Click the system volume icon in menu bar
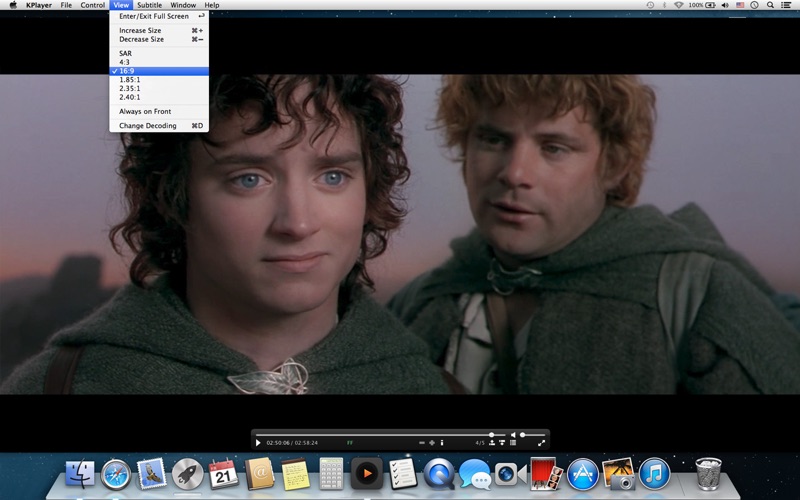 click(725, 5)
